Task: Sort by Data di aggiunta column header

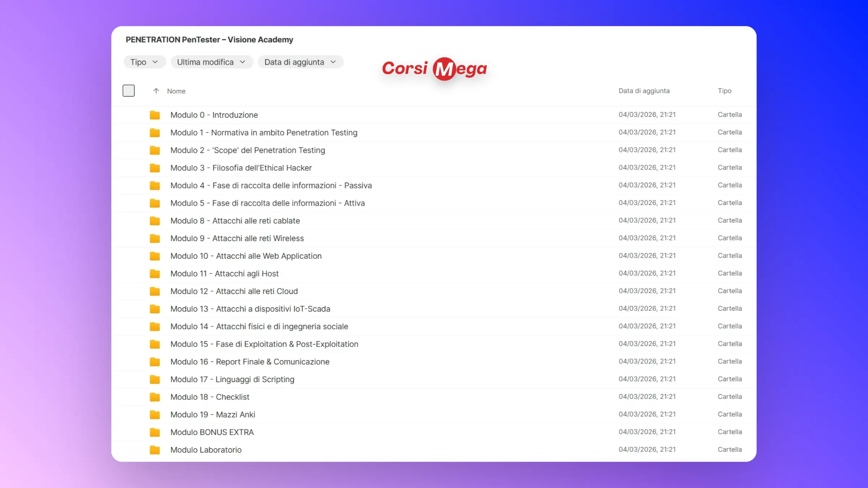Action: [644, 91]
